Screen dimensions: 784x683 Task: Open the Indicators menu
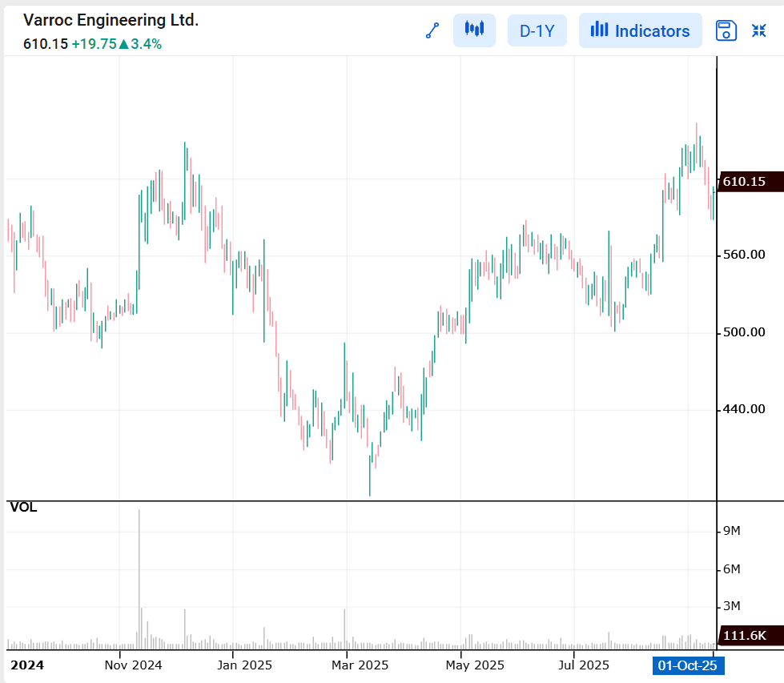(x=641, y=30)
